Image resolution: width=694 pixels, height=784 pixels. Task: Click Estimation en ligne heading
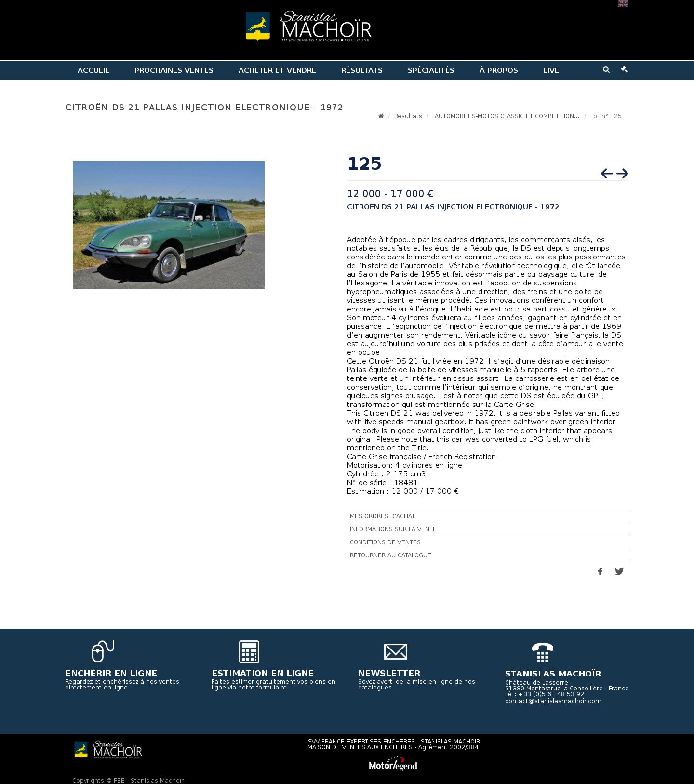click(x=263, y=673)
